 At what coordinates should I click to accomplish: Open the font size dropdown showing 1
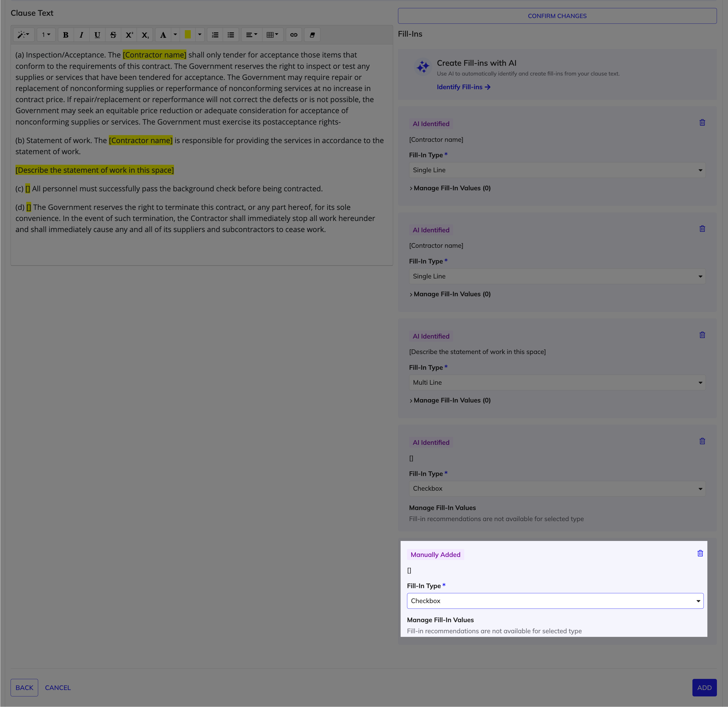click(46, 35)
